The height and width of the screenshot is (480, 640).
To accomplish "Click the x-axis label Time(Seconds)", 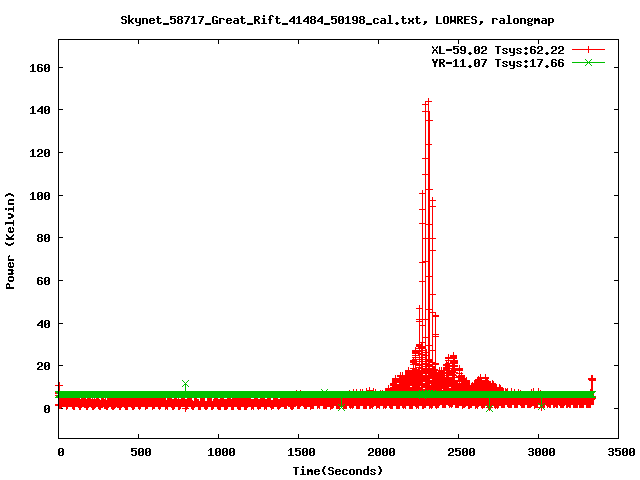I will coord(338,471).
